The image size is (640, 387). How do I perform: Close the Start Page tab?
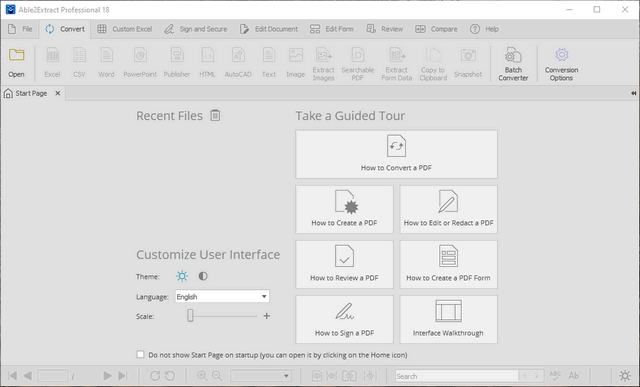pyautogui.click(x=58, y=93)
